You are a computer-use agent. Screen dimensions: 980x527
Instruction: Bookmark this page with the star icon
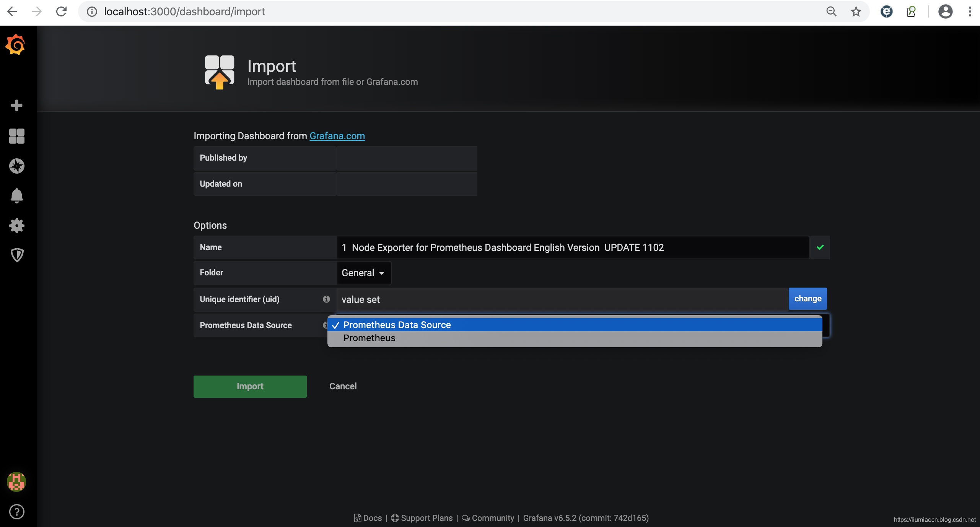pyautogui.click(x=856, y=11)
